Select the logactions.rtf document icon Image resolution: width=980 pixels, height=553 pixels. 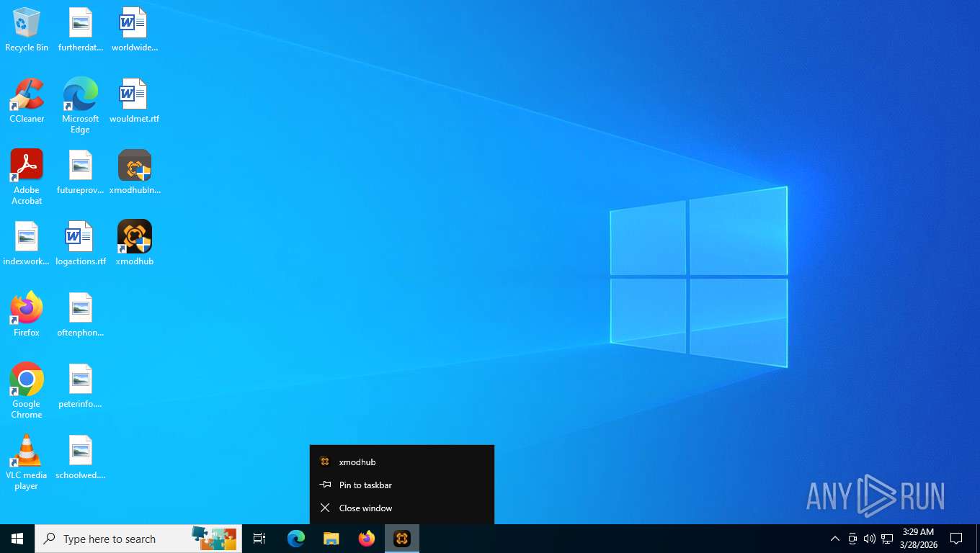click(81, 244)
